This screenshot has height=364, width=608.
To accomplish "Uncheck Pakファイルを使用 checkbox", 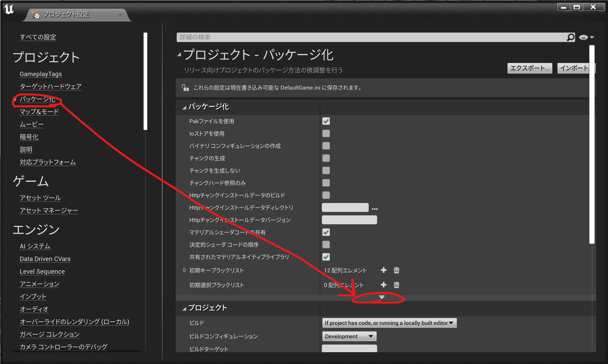I will [326, 121].
